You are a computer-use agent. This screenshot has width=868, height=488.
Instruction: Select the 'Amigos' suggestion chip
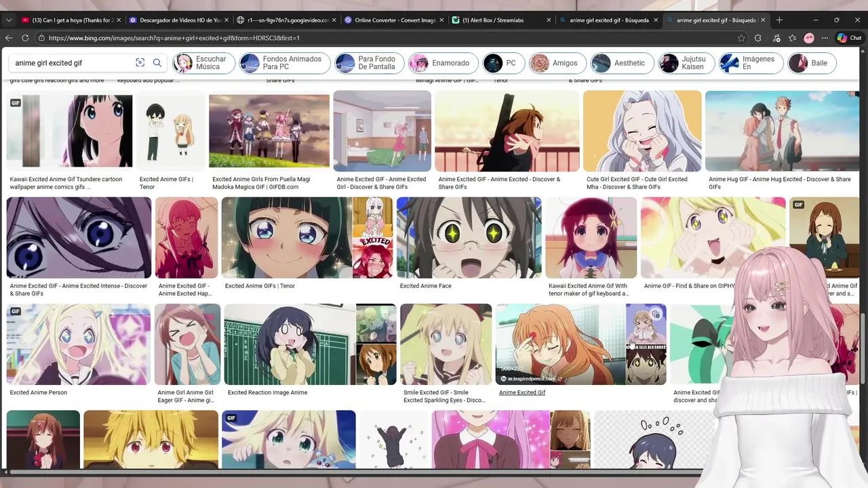pyautogui.click(x=558, y=63)
